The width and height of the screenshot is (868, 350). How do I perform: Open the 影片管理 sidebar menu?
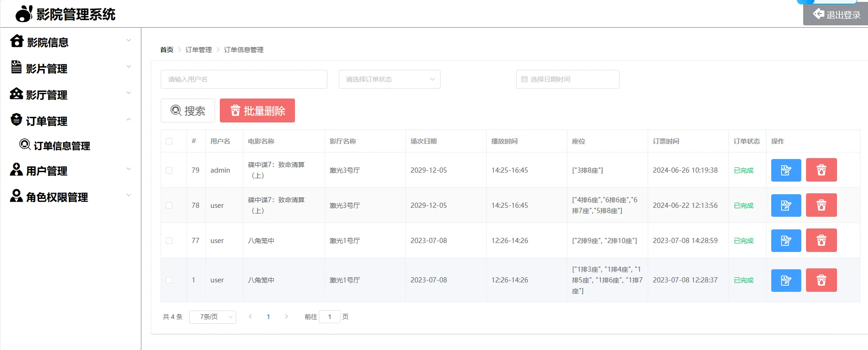click(x=70, y=68)
